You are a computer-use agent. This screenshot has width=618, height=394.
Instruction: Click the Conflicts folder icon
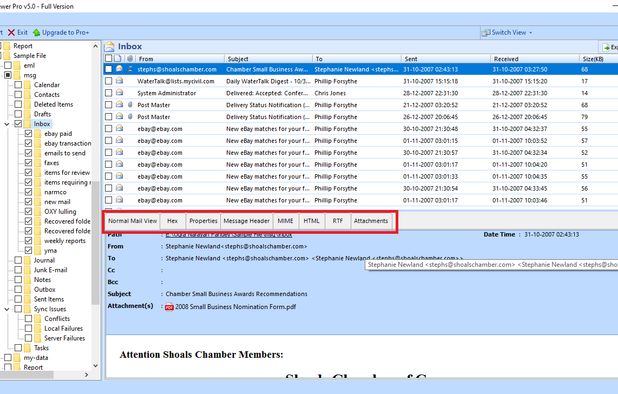point(37,318)
